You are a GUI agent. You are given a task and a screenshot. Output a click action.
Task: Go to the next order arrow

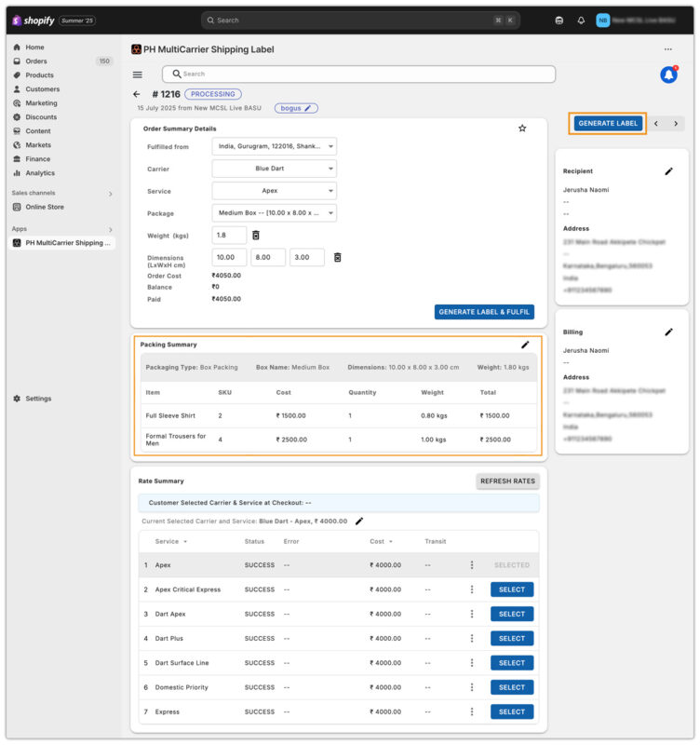pyautogui.click(x=675, y=124)
